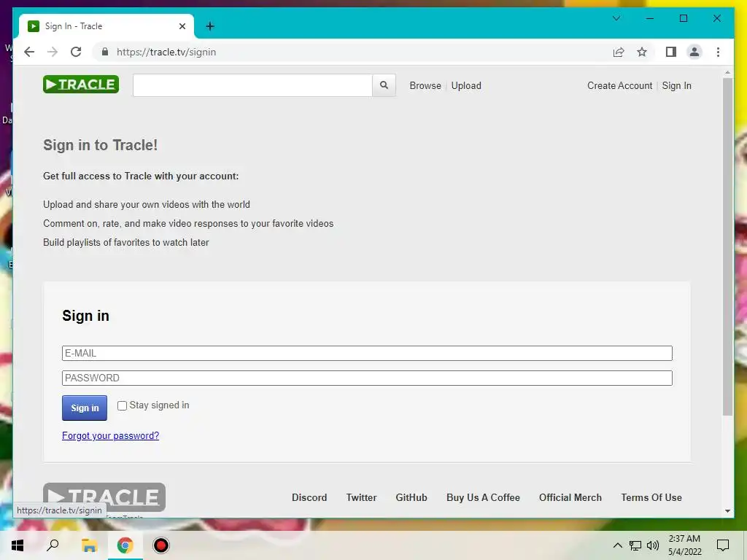Go back using the browser back arrow

pyautogui.click(x=29, y=52)
